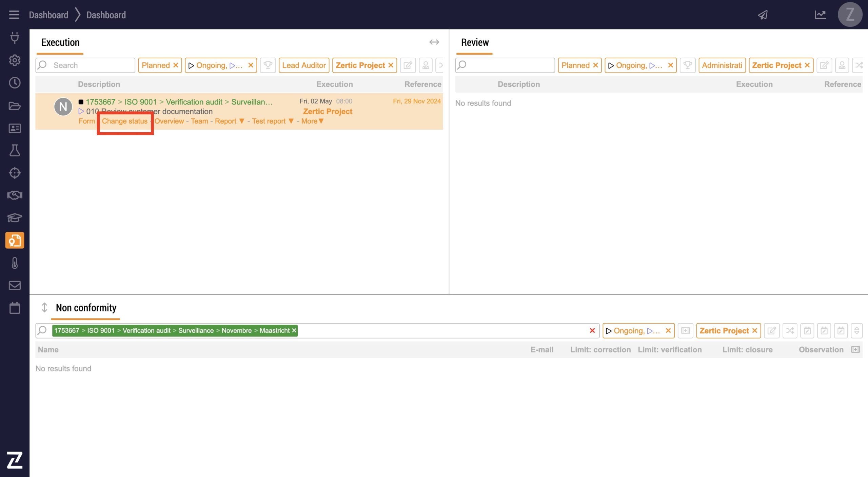Open the hamburger menu

[14, 15]
